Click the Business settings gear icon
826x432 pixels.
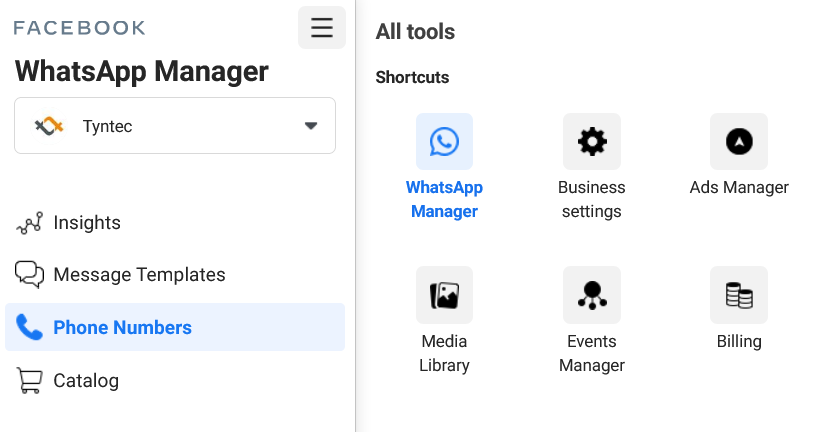(x=592, y=141)
